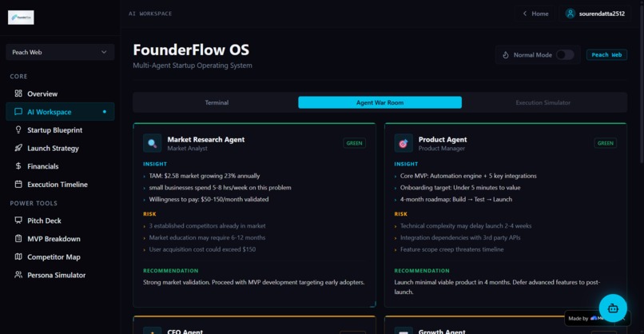Open the chatbot assistant floating button
The image size is (644, 334).
(613, 308)
